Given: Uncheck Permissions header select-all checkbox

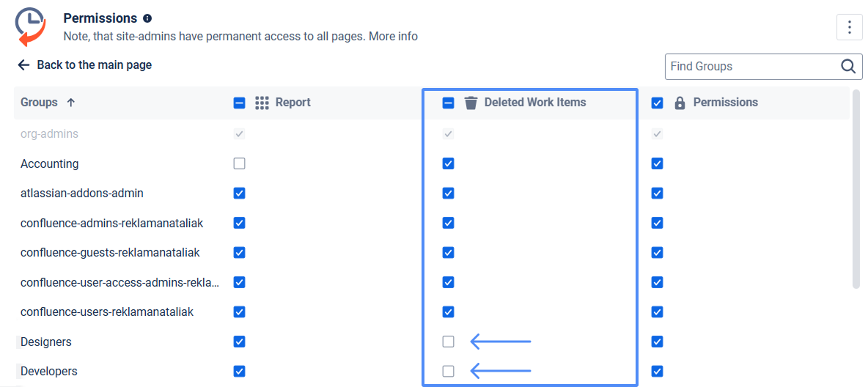Looking at the screenshot, I should coord(658,103).
